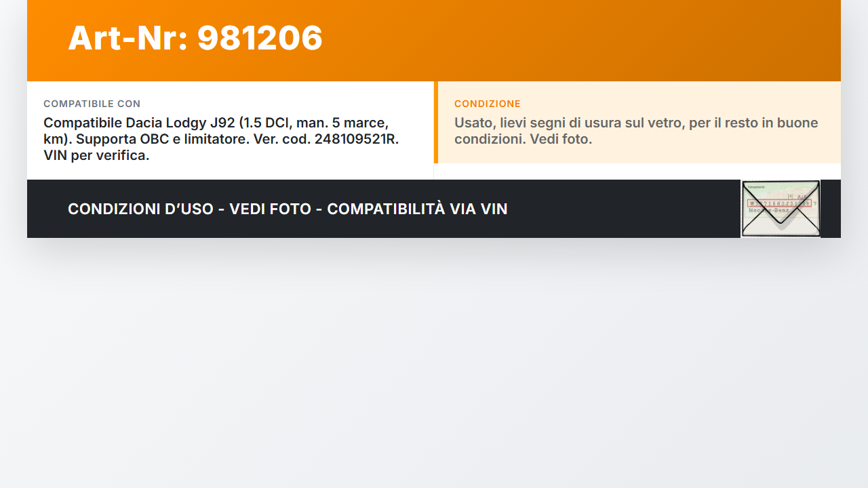Click the 'Art-Nr:' label prefix

tap(128, 38)
